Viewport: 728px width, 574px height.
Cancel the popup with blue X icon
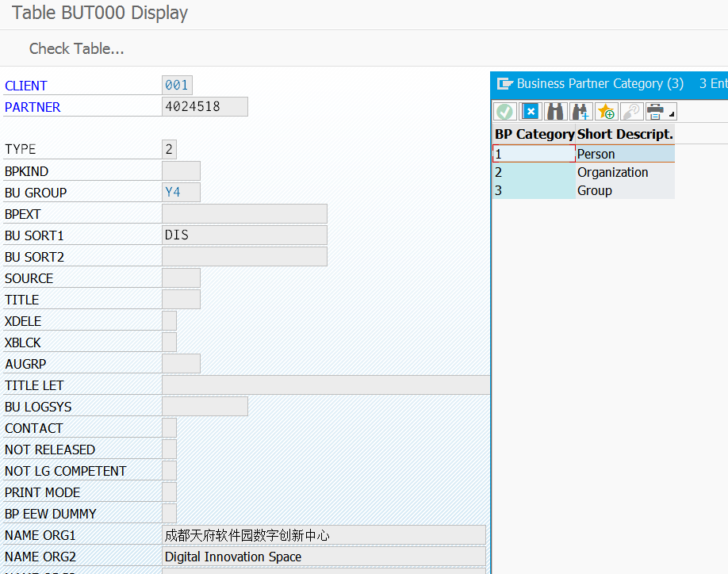pyautogui.click(x=531, y=112)
